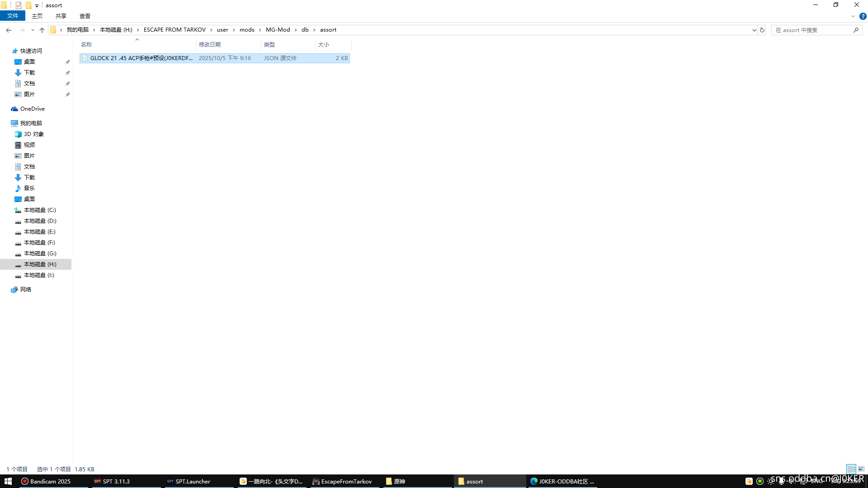Select 3D 对象 folder in sidebar

tap(33, 134)
